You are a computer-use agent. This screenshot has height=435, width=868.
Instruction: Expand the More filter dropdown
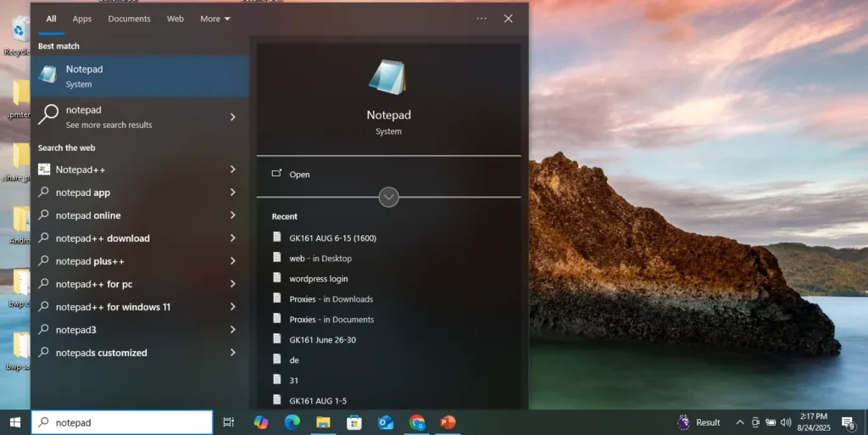point(215,19)
